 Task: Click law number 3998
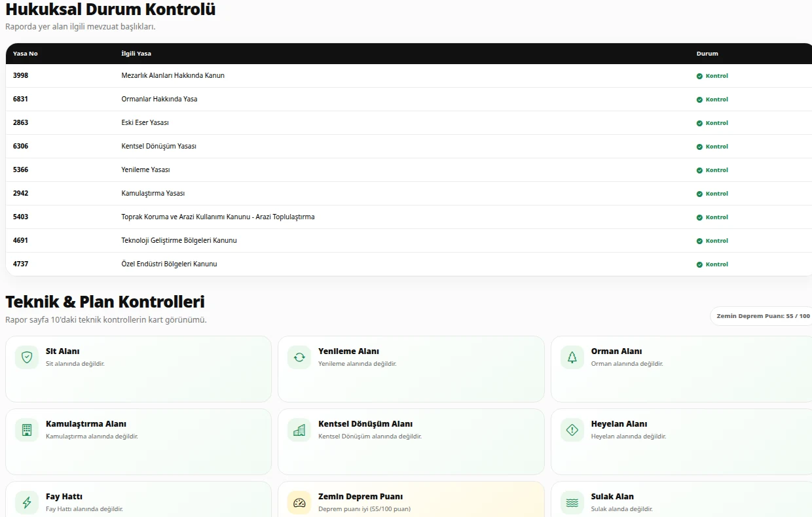coord(21,75)
